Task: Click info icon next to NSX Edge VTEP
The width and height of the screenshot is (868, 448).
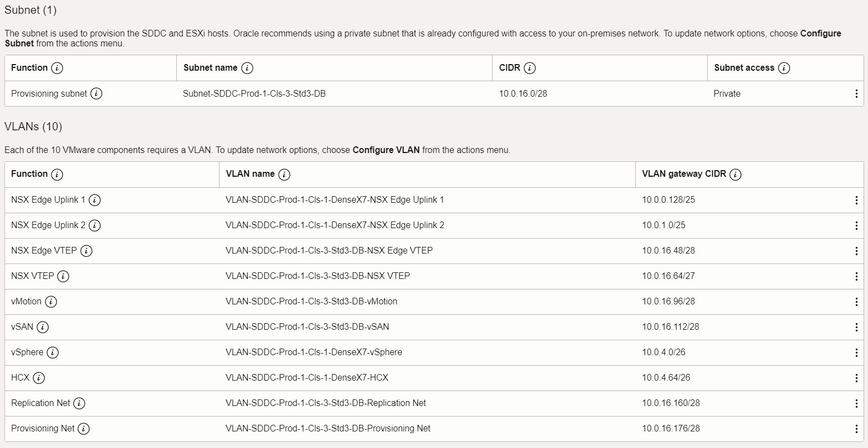Action: tap(86, 251)
